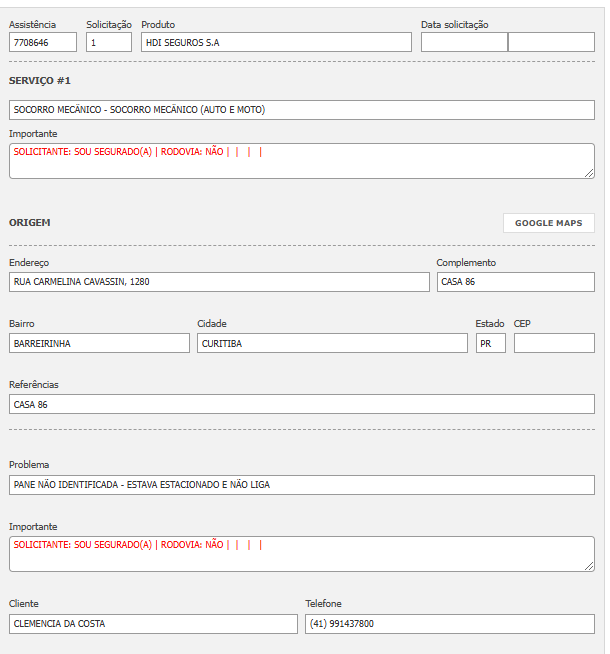Focus the Produto field showing HDI SEGUROS
610x654 pixels.
point(276,42)
